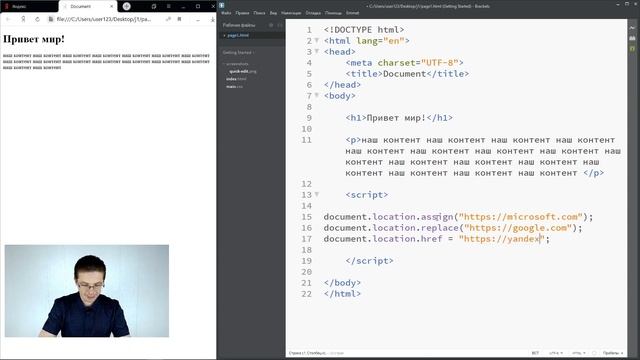
Task: Select page1.html in working files
Action: tap(238, 36)
